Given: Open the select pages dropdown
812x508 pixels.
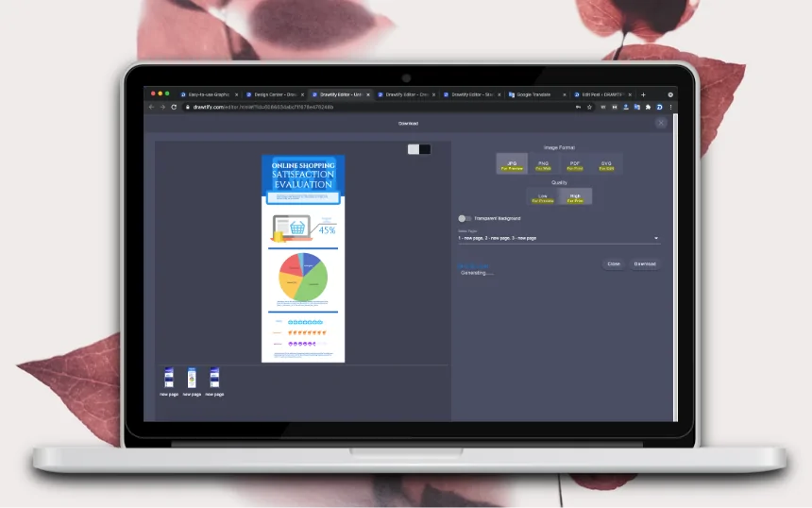Looking at the screenshot, I should coord(558,238).
